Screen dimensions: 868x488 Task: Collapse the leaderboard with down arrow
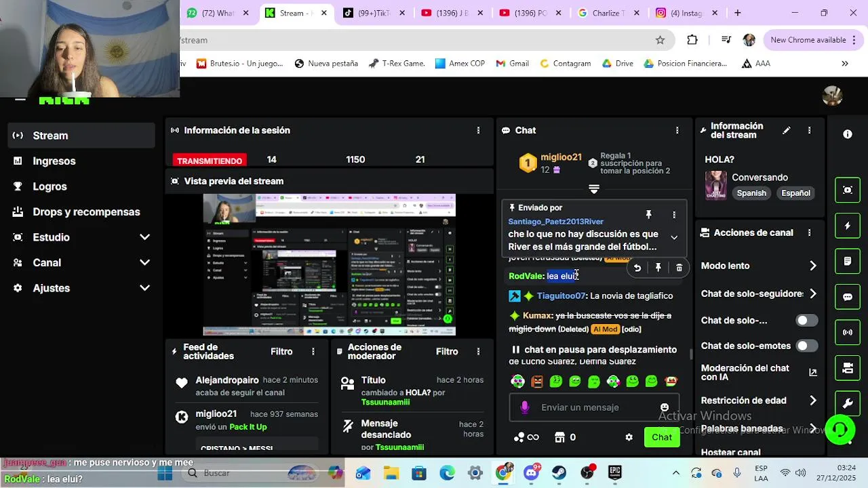(594, 189)
